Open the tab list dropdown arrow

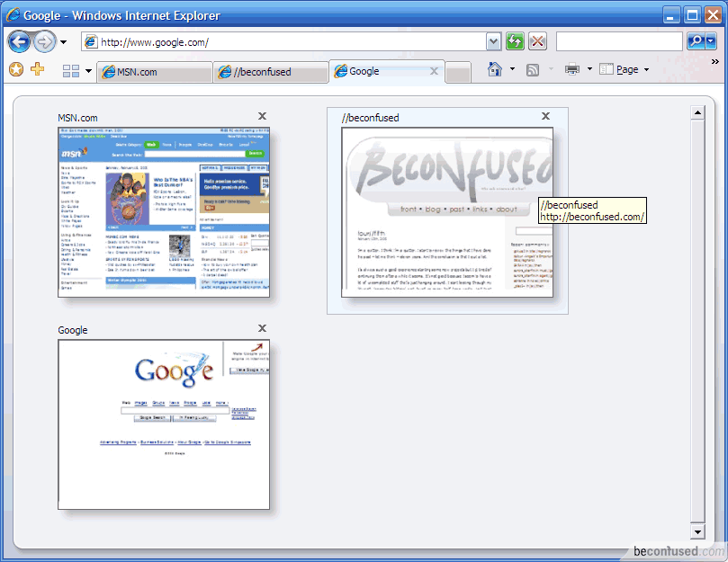coord(88,71)
